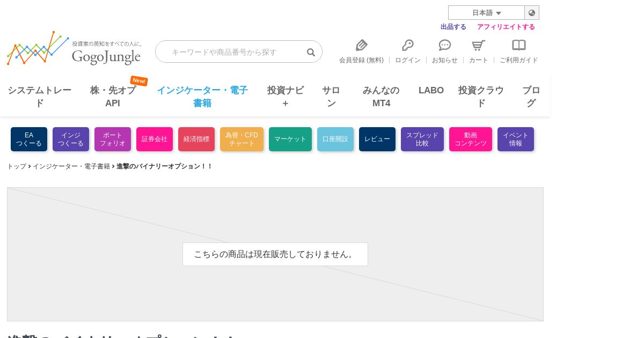The height and width of the screenshot is (338, 644).
Task: Select システムトレード menu item
Action: coord(40,97)
